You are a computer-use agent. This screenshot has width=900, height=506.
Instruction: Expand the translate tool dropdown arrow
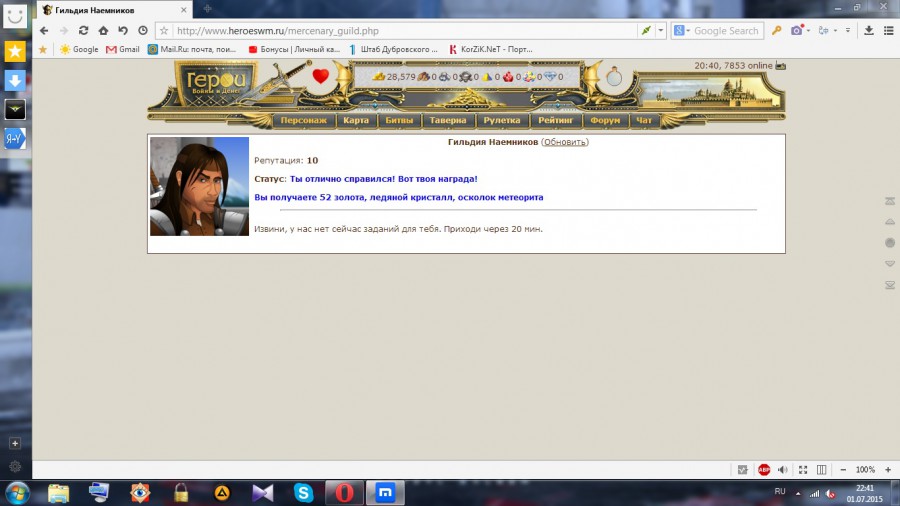(835, 30)
